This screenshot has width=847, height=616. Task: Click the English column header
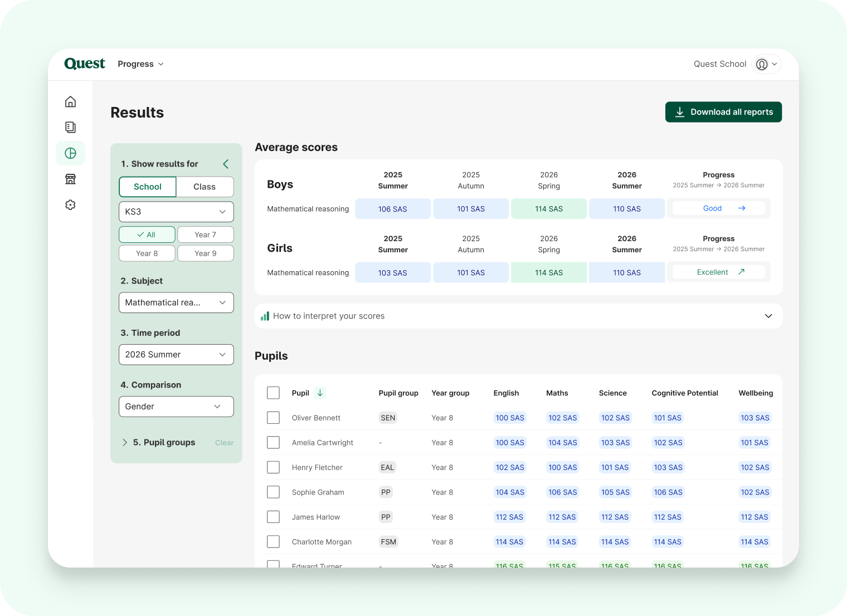point(506,393)
